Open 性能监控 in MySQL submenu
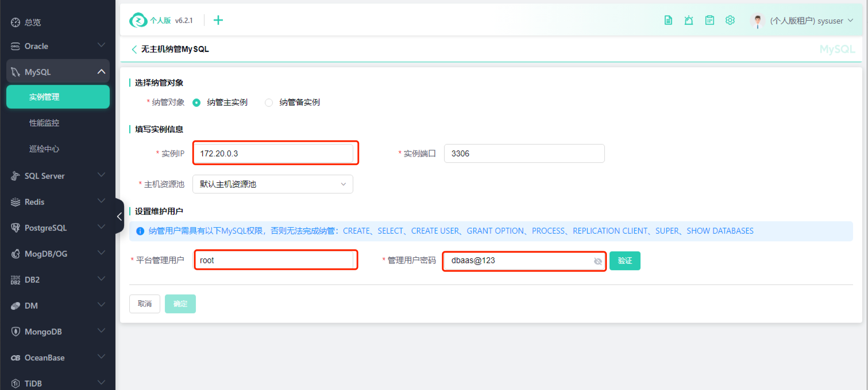Image resolution: width=868 pixels, height=390 pixels. pyautogui.click(x=44, y=123)
